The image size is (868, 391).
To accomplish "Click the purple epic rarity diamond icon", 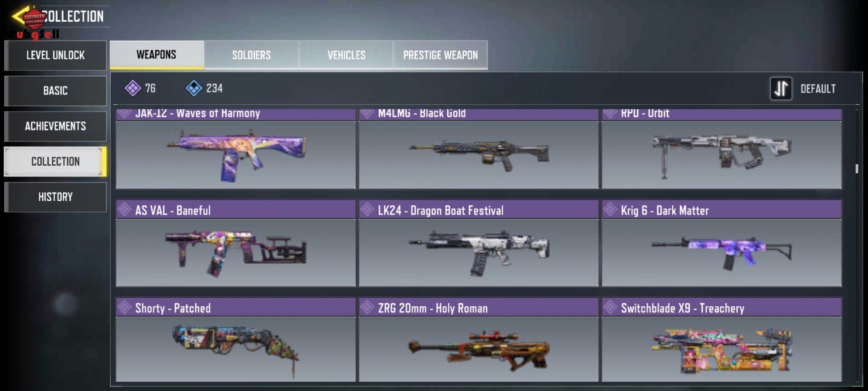I will [x=133, y=88].
